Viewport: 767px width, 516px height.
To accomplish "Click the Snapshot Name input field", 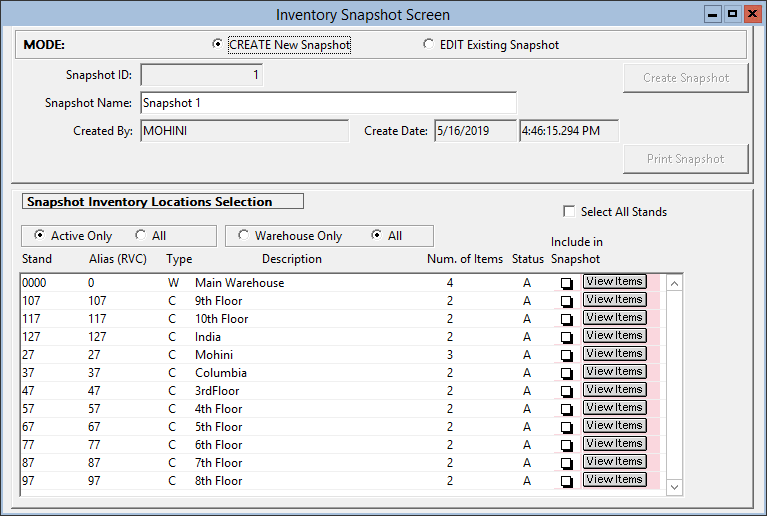I will [328, 103].
